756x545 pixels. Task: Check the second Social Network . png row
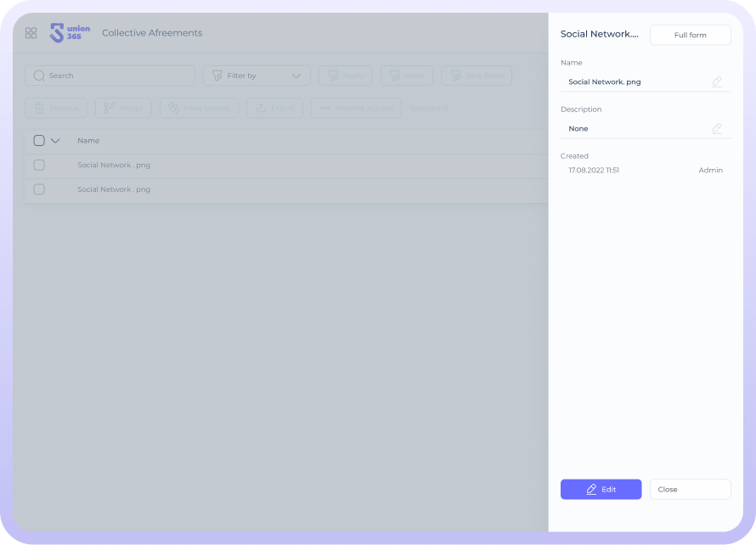[x=39, y=189]
